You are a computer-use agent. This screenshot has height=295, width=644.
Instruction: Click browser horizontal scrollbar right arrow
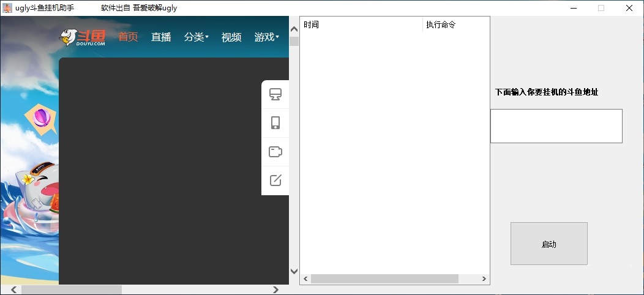coord(276,289)
